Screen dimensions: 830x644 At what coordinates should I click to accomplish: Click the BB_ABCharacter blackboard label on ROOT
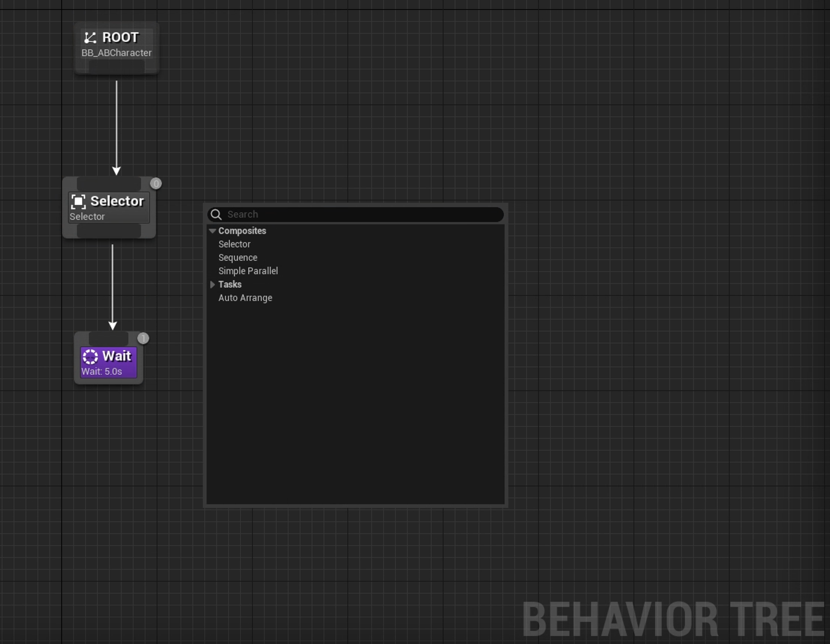pyautogui.click(x=117, y=53)
